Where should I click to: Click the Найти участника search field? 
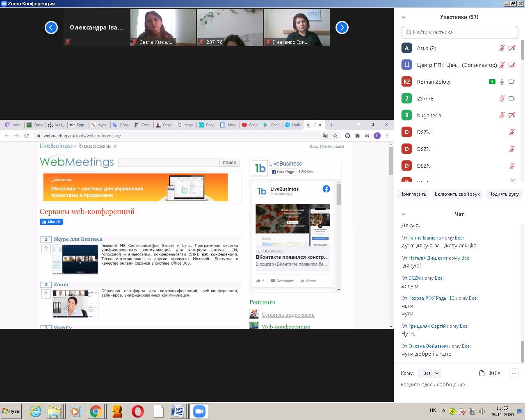pos(460,32)
